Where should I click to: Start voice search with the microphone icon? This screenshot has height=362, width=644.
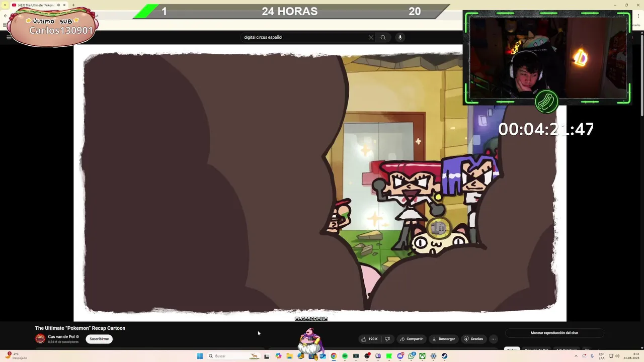click(x=400, y=37)
